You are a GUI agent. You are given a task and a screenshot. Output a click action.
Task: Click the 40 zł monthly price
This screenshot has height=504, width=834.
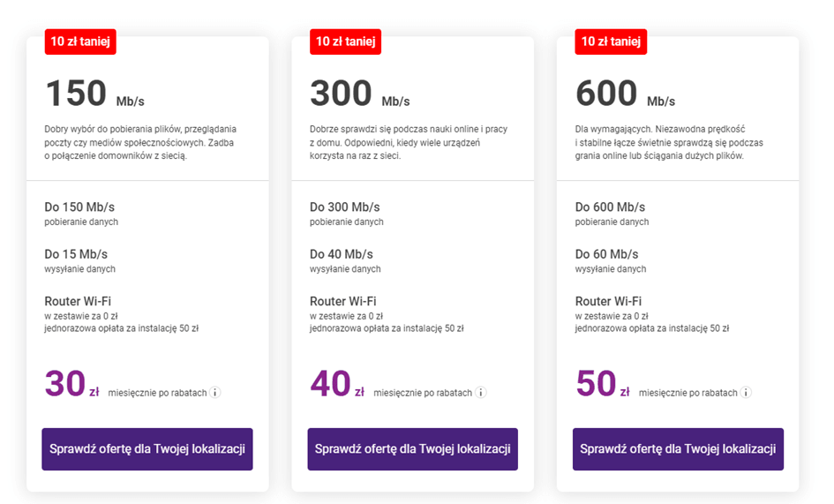(x=337, y=384)
